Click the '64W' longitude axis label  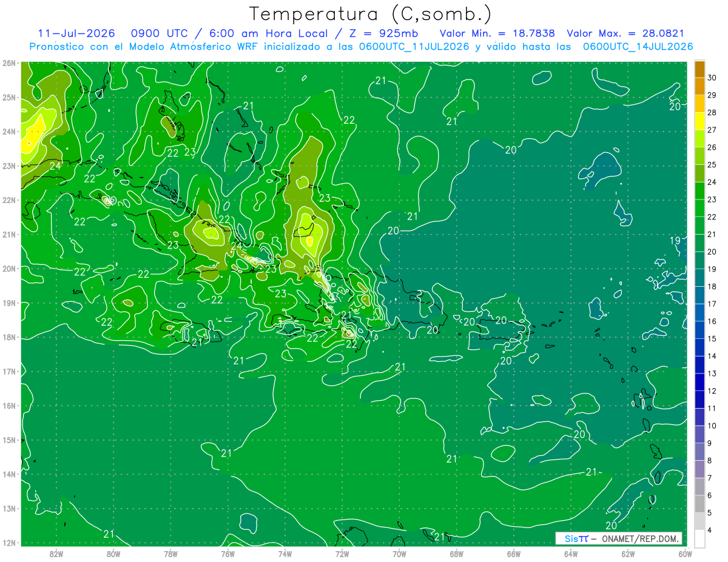pos(570,554)
